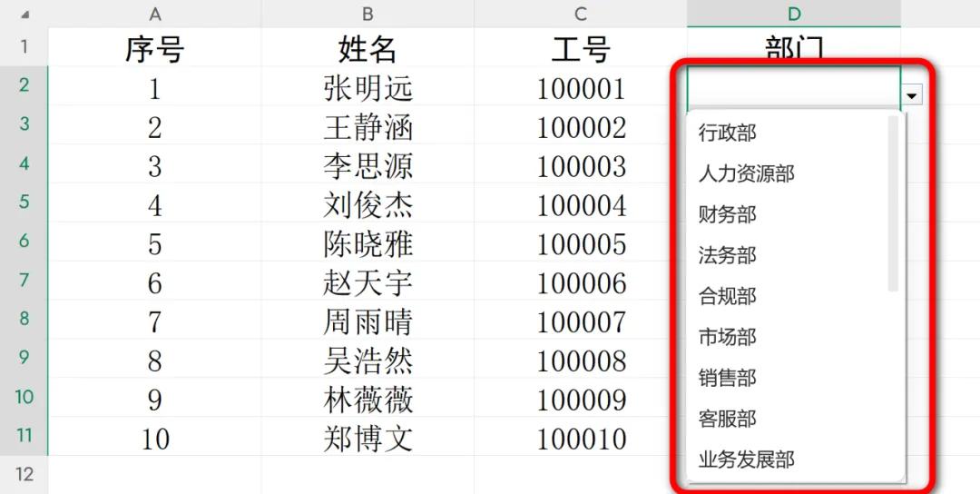Click the cell with employee ID 100009

tap(581, 397)
